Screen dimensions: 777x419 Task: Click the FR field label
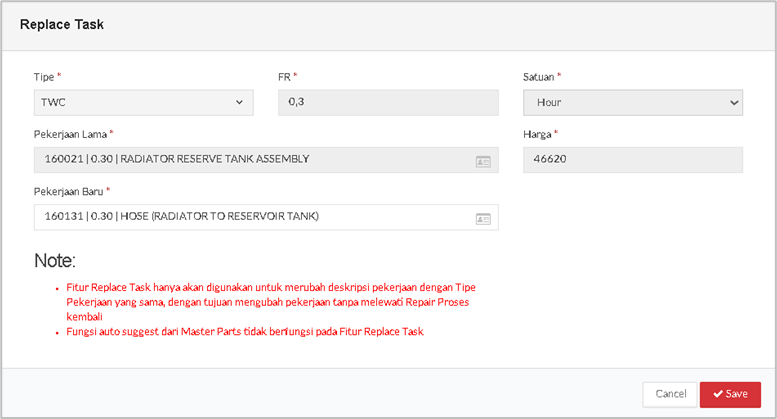click(x=284, y=77)
